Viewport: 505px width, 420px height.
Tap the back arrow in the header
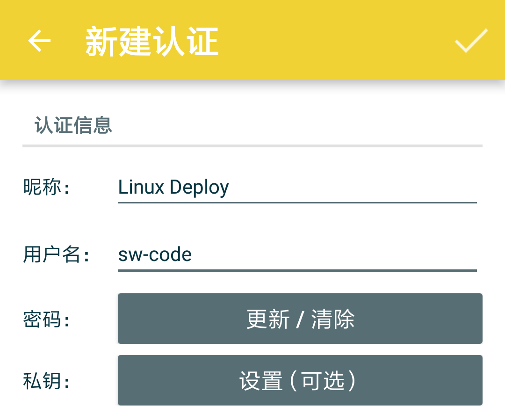pyautogui.click(x=39, y=41)
